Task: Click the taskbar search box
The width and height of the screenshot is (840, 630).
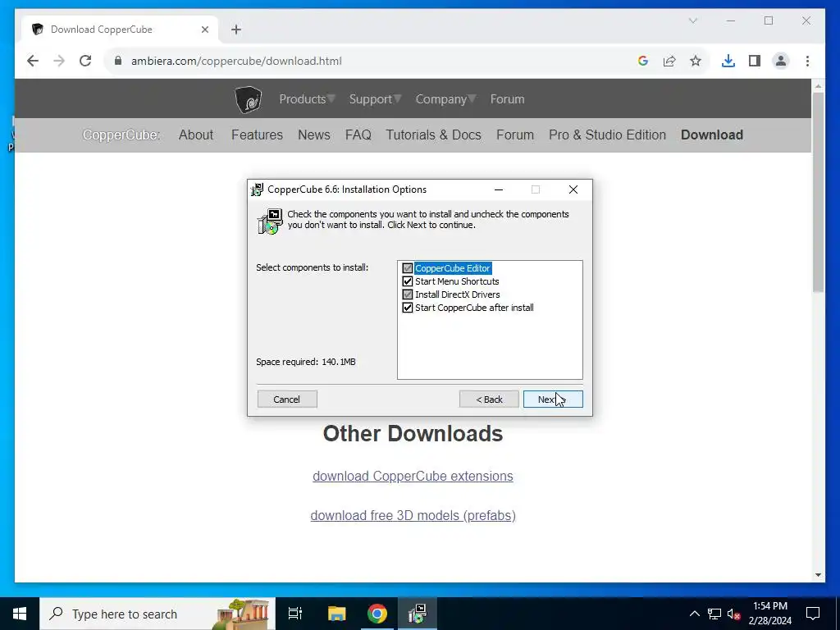Action: point(157,614)
